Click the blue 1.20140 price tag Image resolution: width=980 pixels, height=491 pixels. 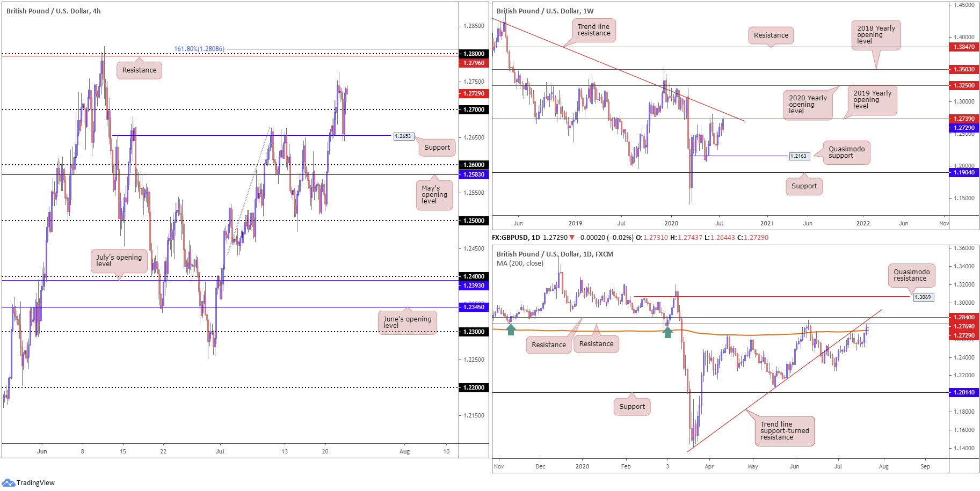coord(963,392)
